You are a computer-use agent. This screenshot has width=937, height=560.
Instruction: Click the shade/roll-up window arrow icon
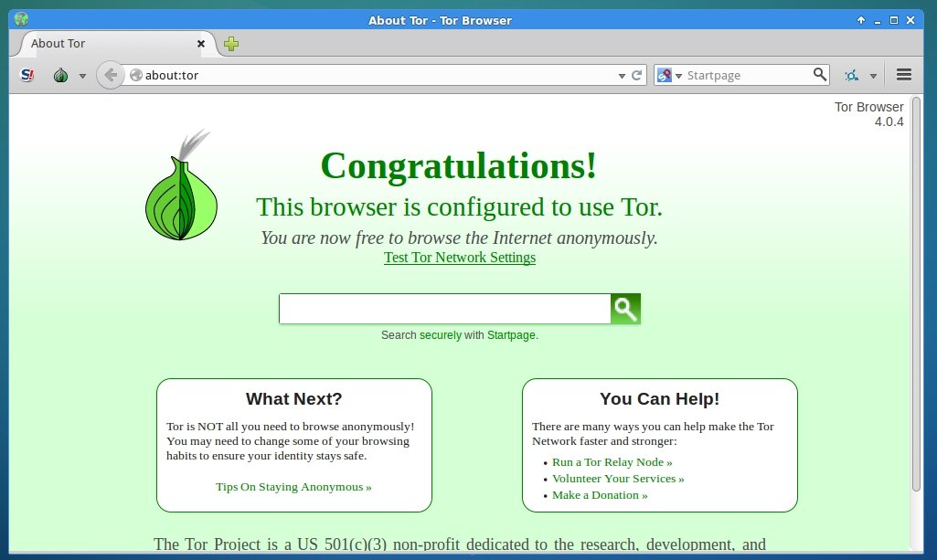860,20
